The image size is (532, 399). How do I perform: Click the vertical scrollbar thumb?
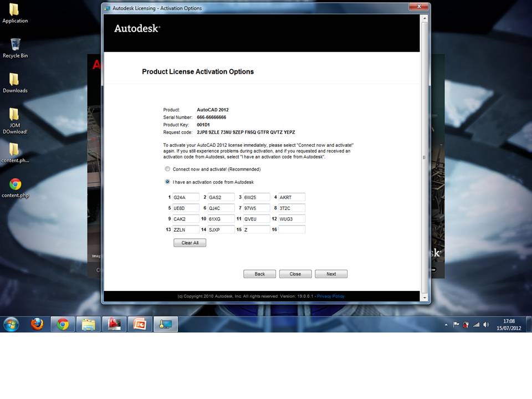tap(424, 157)
